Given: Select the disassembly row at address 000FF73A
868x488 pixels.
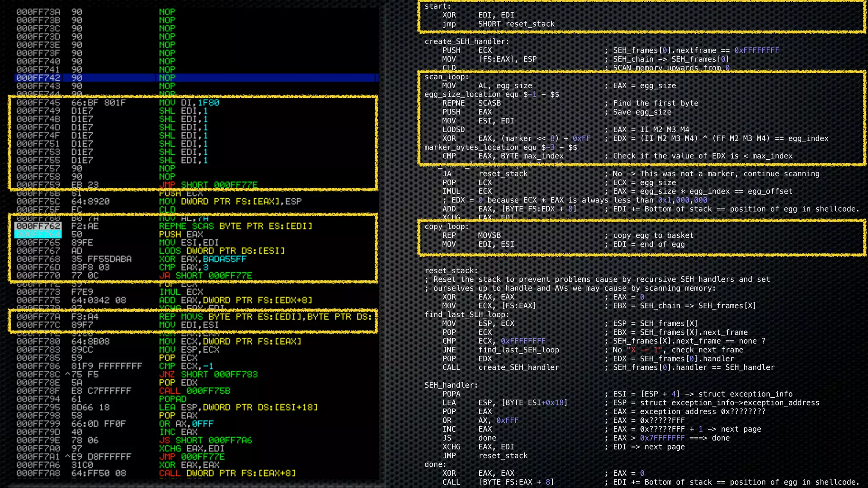Looking at the screenshot, I should coord(196,12).
